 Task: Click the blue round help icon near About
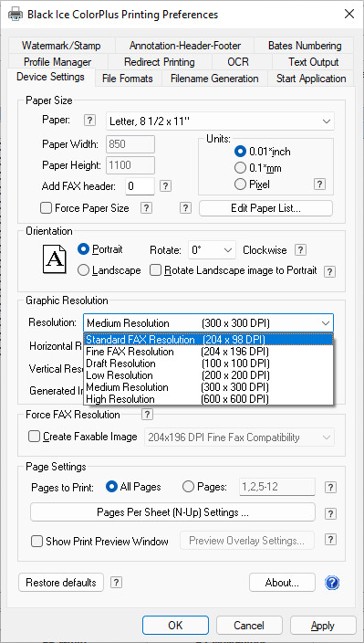tap(332, 583)
